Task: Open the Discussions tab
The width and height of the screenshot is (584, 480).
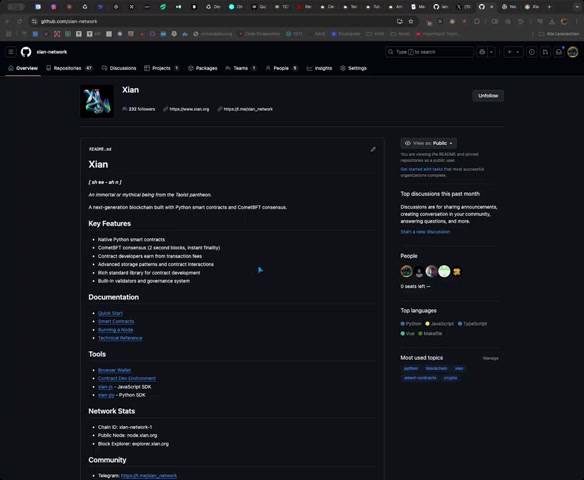Action: [x=119, y=68]
